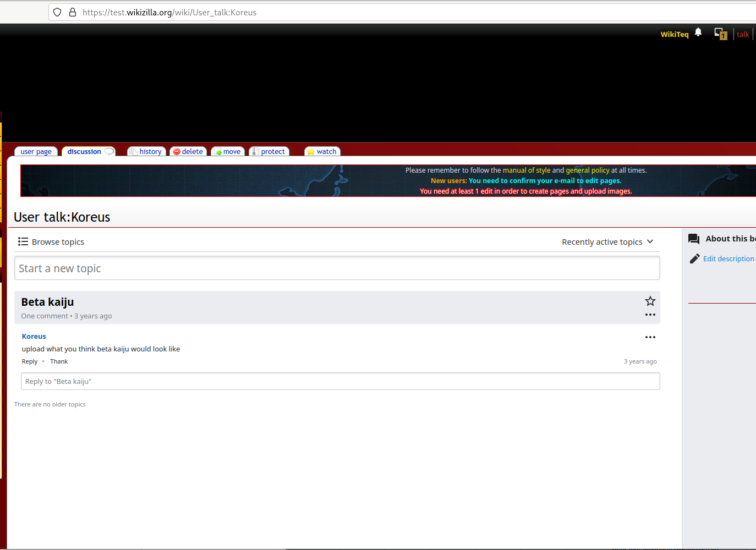Screen dimensions: 756x550
Task: Click the About this board speech bubbles icon
Action: (x=694, y=239)
